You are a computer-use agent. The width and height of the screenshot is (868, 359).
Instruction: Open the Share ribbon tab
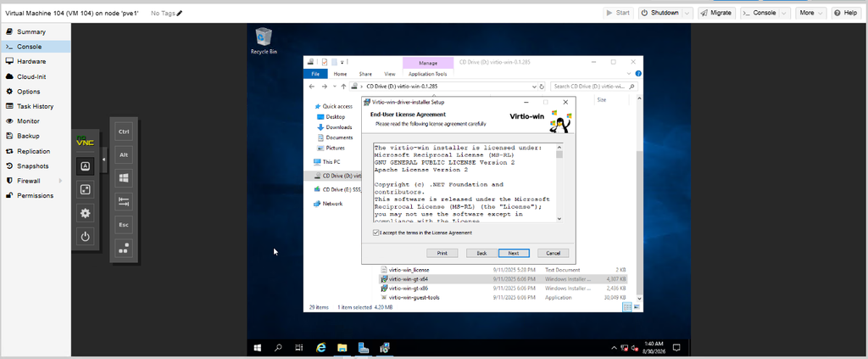(x=365, y=74)
